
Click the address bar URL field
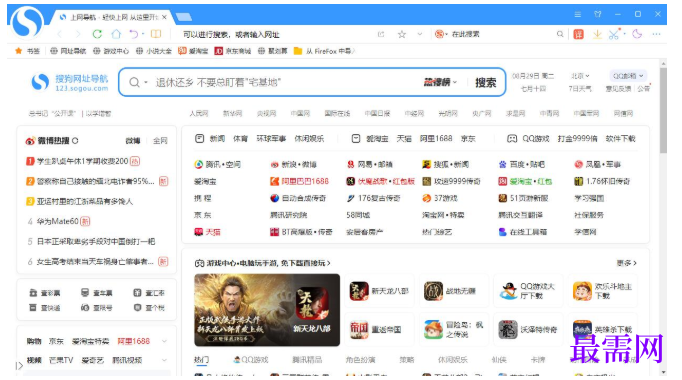click(x=274, y=34)
